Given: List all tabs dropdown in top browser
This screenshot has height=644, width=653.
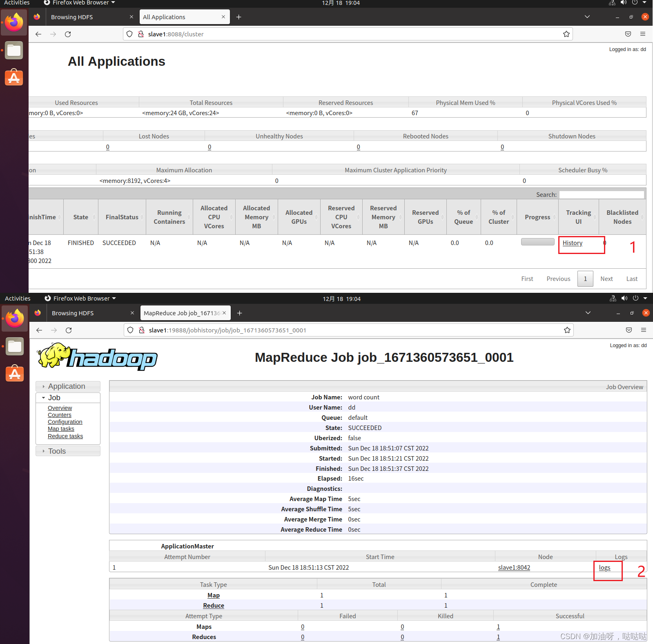Looking at the screenshot, I should click(587, 17).
